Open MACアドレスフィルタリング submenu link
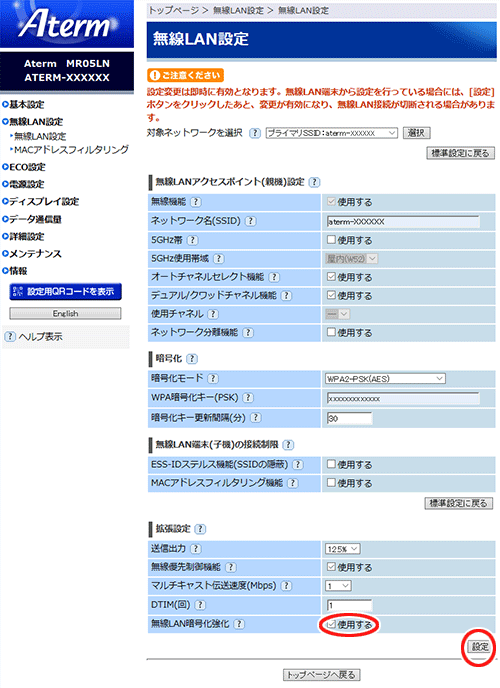 70,150
